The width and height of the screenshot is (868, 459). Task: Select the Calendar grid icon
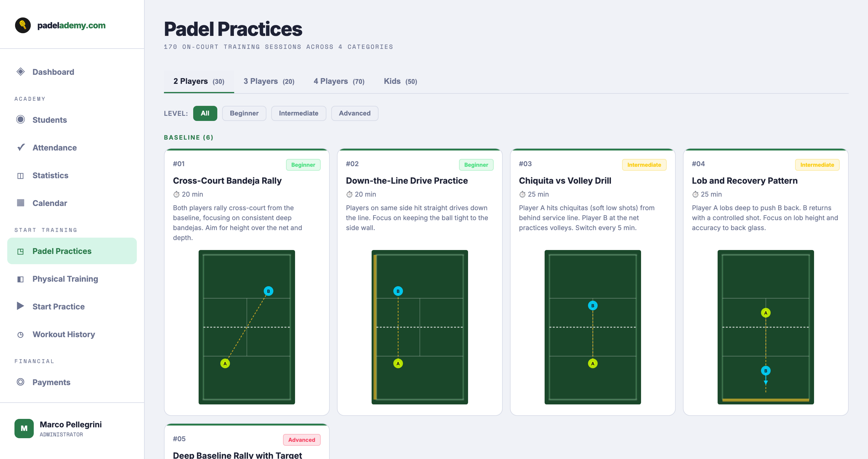[x=21, y=203]
